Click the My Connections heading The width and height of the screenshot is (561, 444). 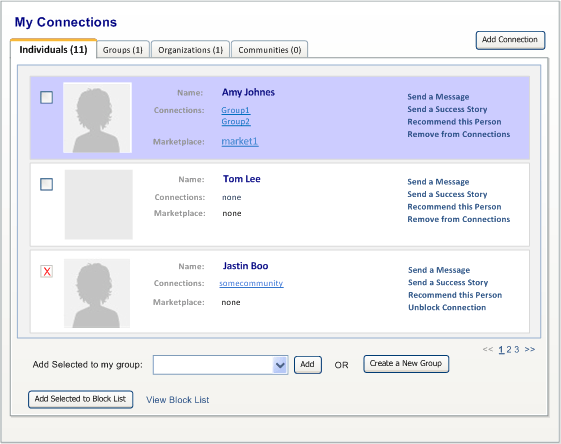[x=66, y=22]
